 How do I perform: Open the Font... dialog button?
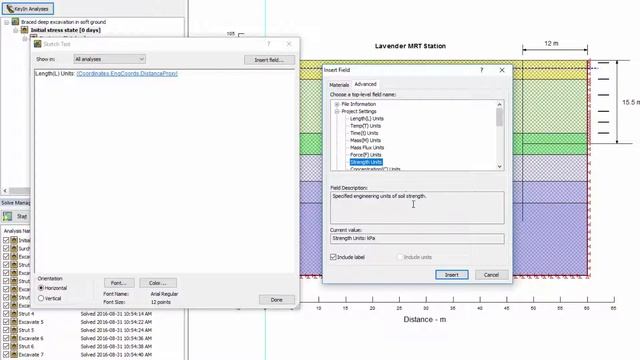[119, 283]
